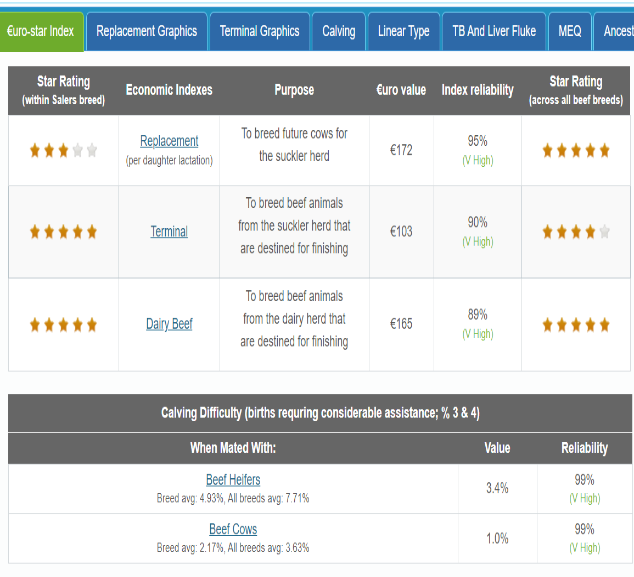Open the Beef Heifers calving link
This screenshot has height=577, width=634.
(x=233, y=479)
